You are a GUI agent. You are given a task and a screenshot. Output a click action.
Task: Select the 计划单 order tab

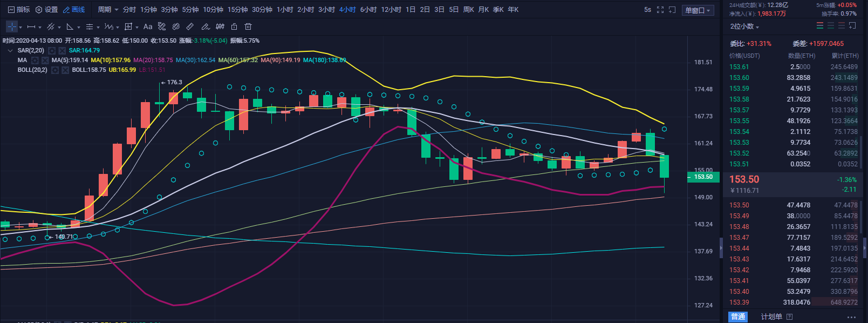(771, 317)
